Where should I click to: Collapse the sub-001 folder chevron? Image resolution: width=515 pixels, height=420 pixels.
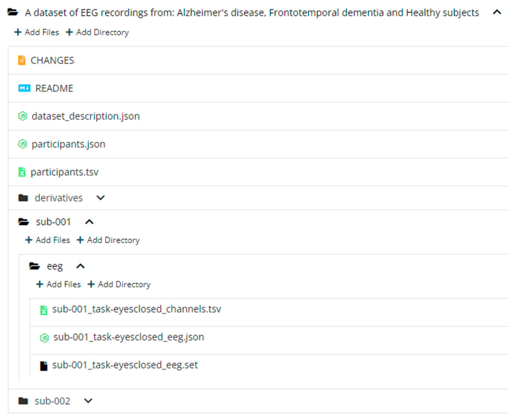(x=89, y=222)
